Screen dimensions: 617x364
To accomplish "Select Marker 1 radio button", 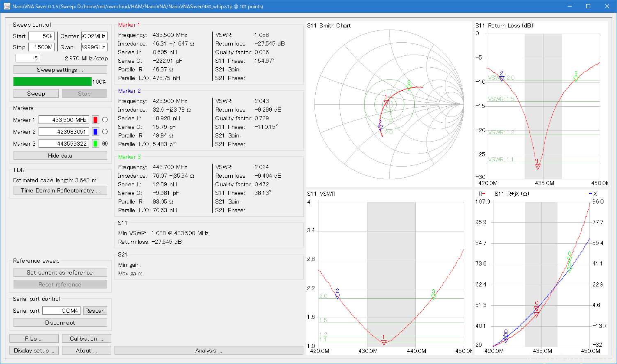I will coord(105,120).
